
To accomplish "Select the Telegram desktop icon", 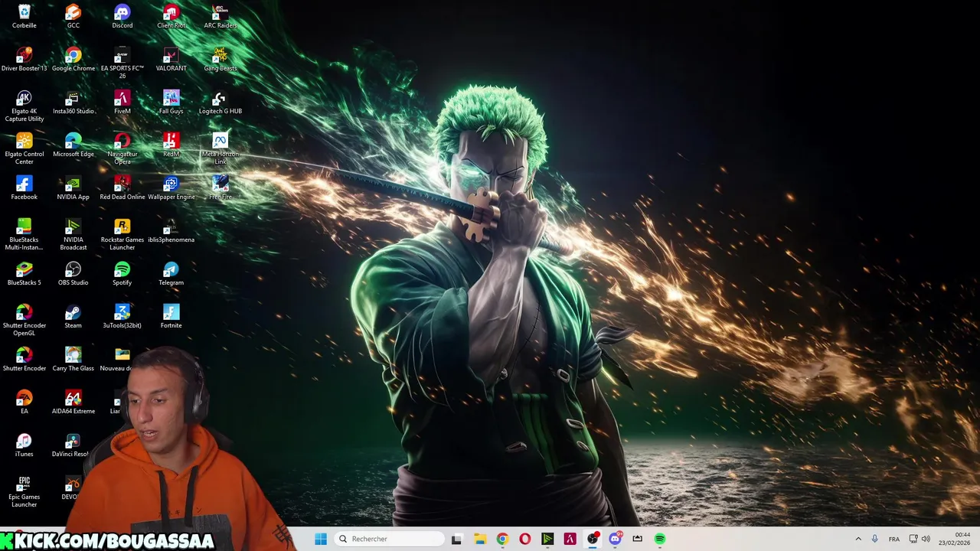I will pos(171,274).
